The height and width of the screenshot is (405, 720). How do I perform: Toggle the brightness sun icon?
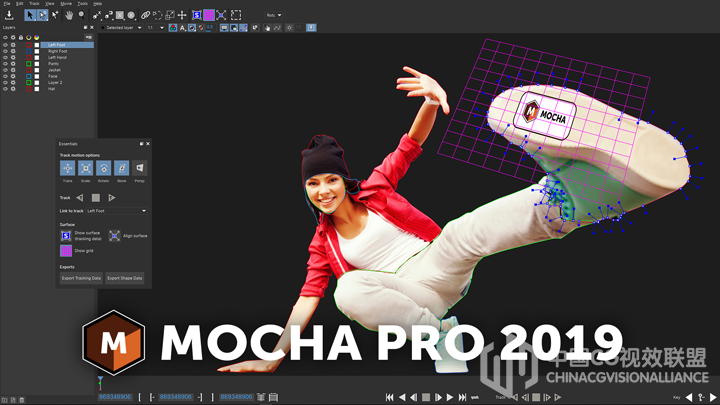click(289, 28)
